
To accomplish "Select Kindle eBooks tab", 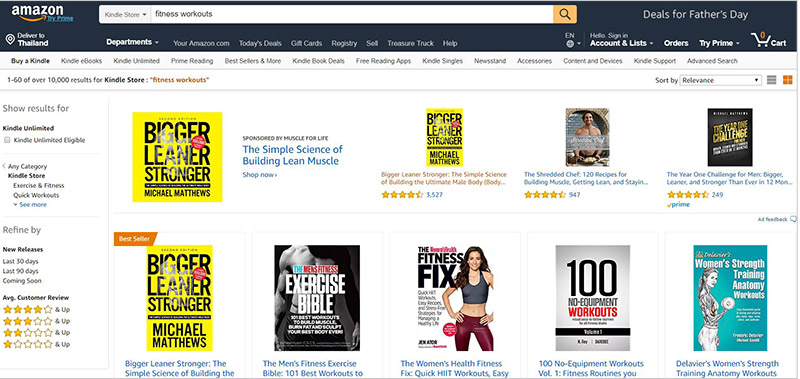I will pyautogui.click(x=82, y=61).
